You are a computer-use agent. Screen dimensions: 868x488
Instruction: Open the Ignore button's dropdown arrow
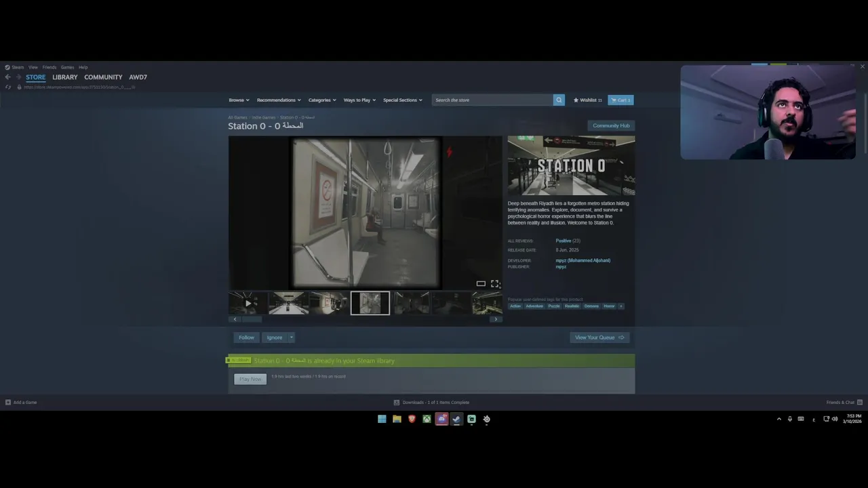(x=292, y=338)
